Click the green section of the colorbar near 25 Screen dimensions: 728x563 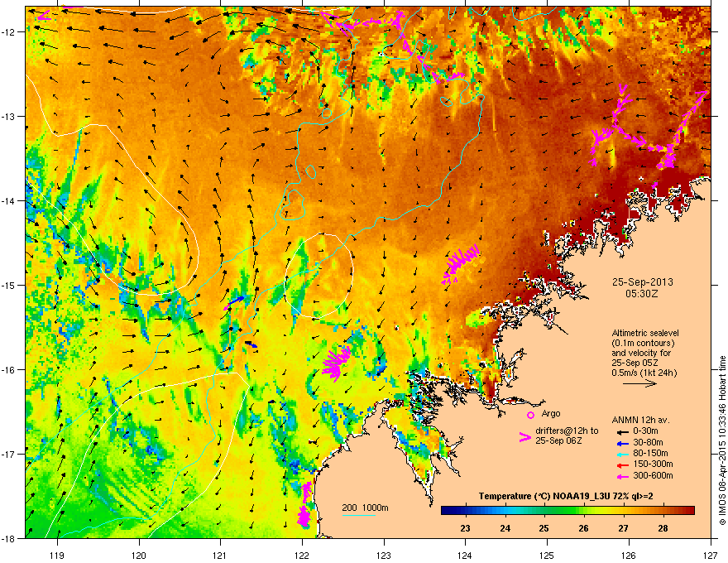(544, 511)
